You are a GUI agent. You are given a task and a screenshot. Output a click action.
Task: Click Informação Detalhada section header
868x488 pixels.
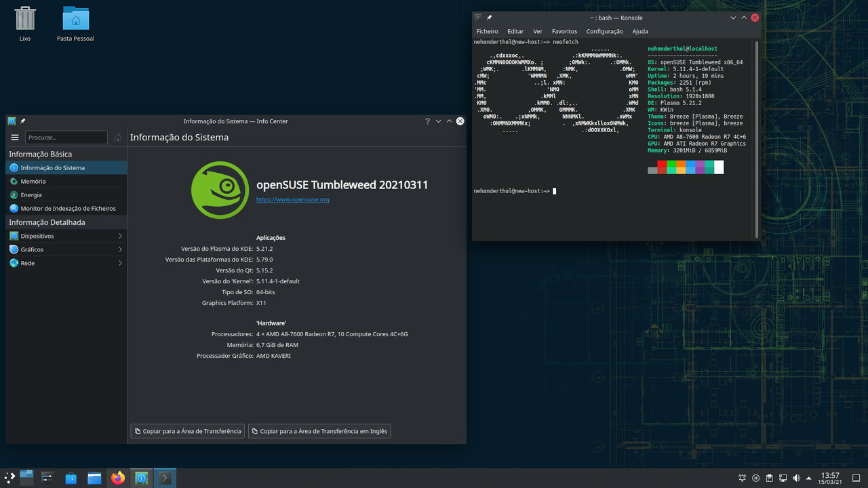point(47,222)
